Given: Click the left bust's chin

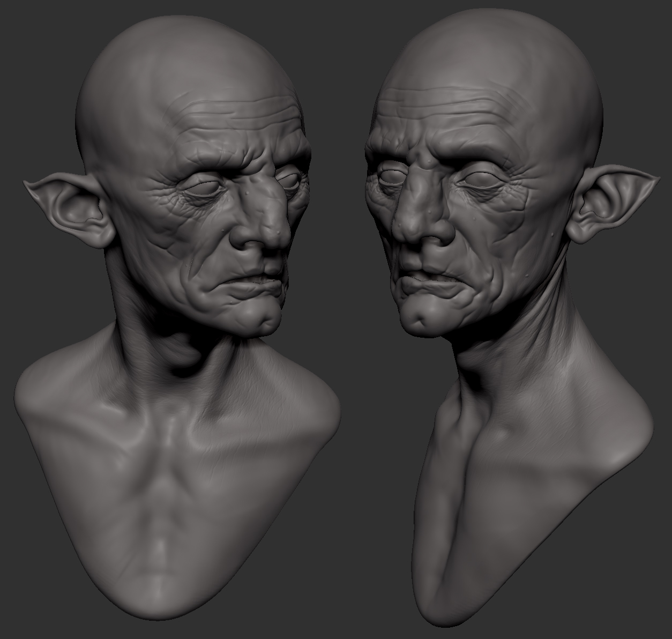Looking at the screenshot, I should 257,315.
